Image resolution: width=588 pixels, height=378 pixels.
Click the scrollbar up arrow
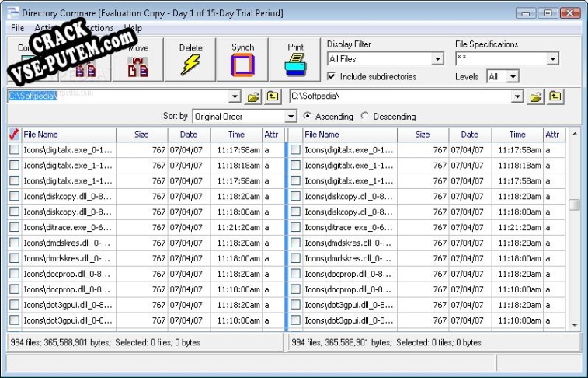(x=575, y=134)
